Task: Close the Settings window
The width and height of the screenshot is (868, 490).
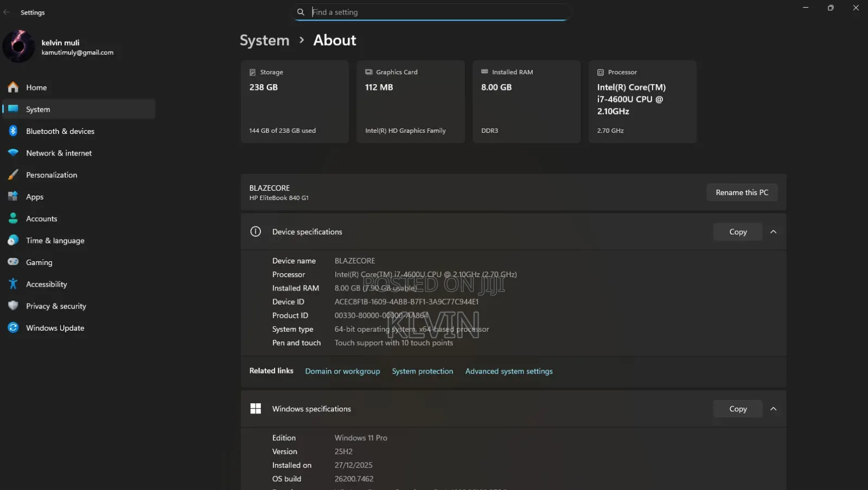Action: (x=856, y=8)
